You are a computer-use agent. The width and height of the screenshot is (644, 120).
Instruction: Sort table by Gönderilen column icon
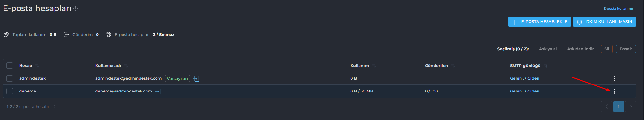pos(453,66)
